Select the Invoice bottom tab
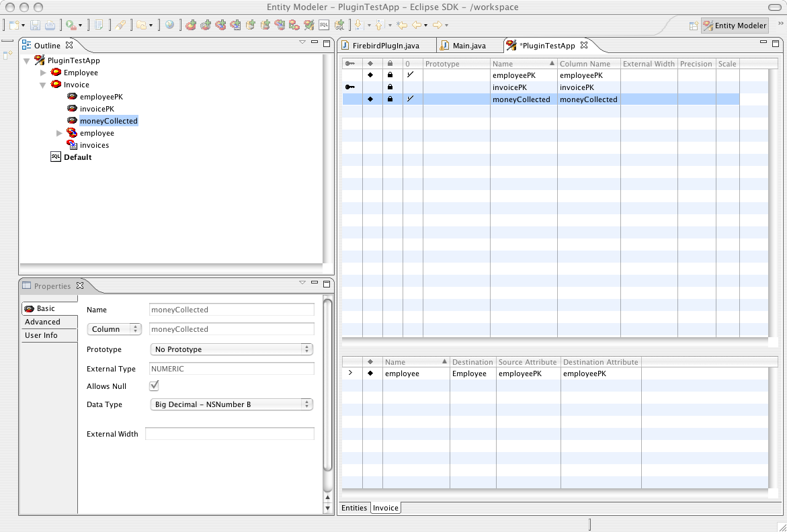 386,508
